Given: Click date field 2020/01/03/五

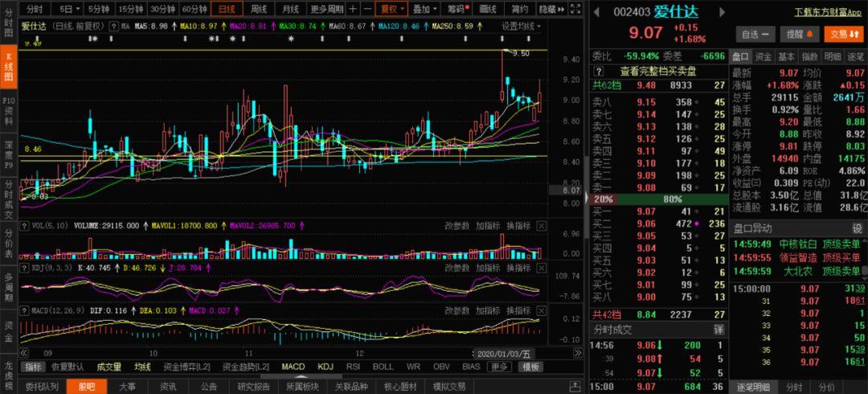Looking at the screenshot, I should pos(503,354).
